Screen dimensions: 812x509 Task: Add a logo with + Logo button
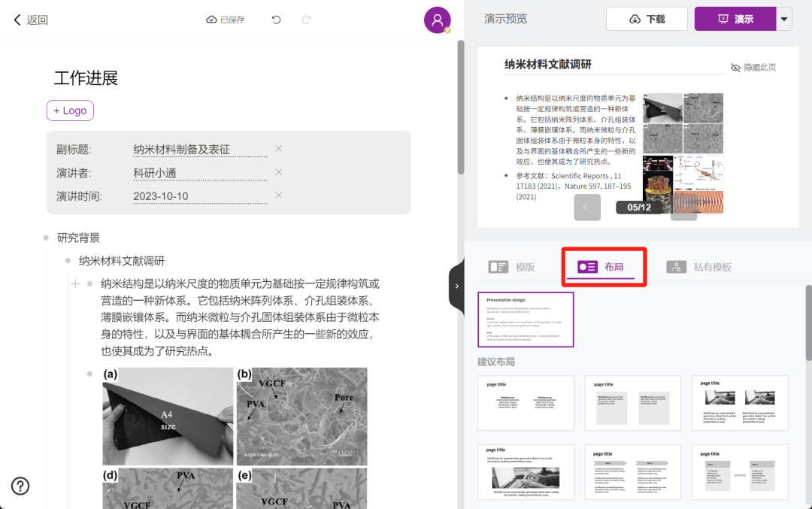pyautogui.click(x=70, y=111)
